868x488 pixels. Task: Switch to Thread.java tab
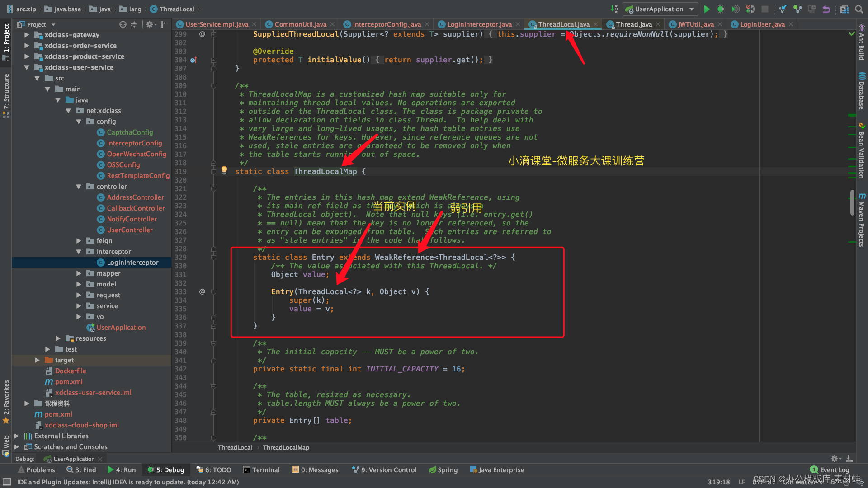(x=634, y=24)
